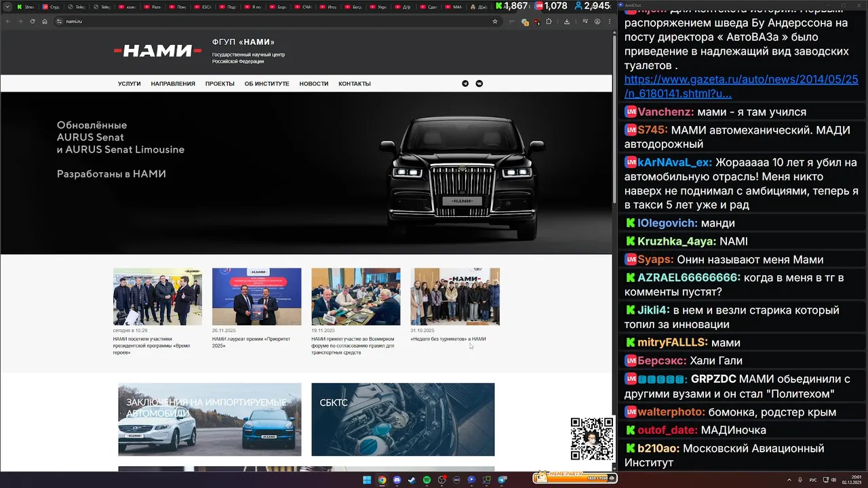The image size is (868, 488).
Task: Click chat username mitryFALLLS
Action: tap(671, 343)
